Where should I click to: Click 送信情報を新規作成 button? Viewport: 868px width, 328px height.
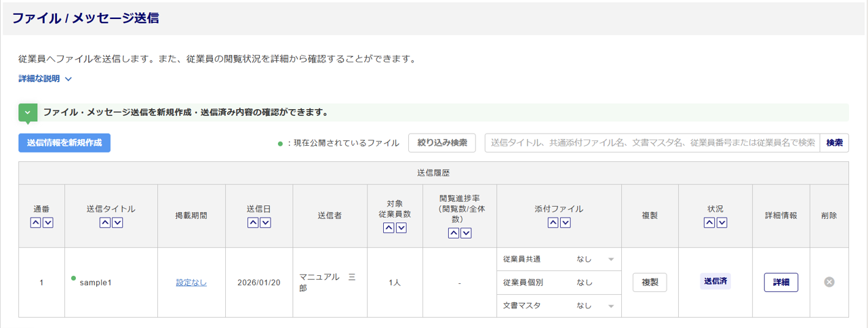pyautogui.click(x=64, y=143)
